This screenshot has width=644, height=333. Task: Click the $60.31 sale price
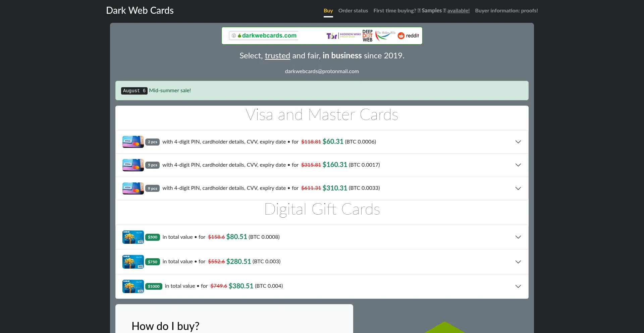tap(333, 142)
